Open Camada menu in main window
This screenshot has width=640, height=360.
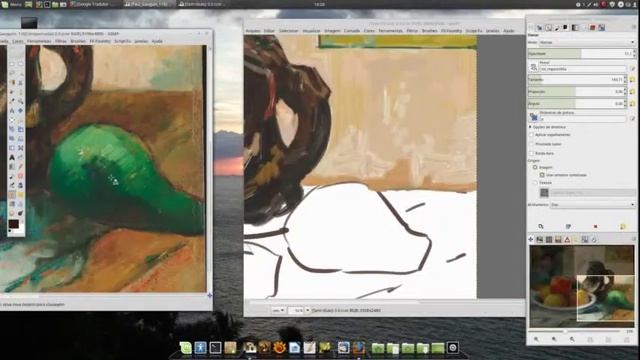(352, 31)
